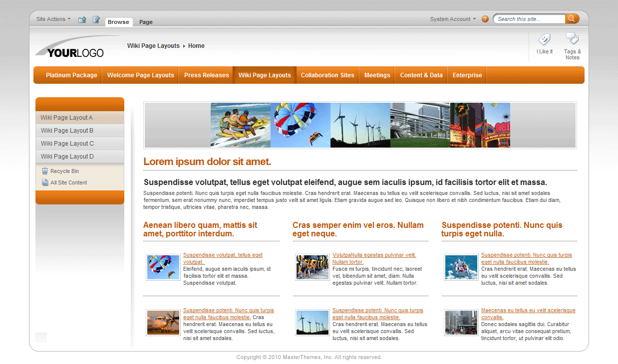Expand the System Account user menu

click(x=452, y=18)
